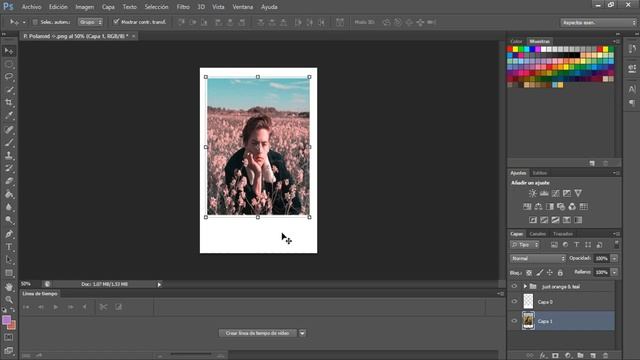Image resolution: width=640 pixels, height=360 pixels.
Task: Select the Elliptical Marquee tool
Action: [x=9, y=64]
